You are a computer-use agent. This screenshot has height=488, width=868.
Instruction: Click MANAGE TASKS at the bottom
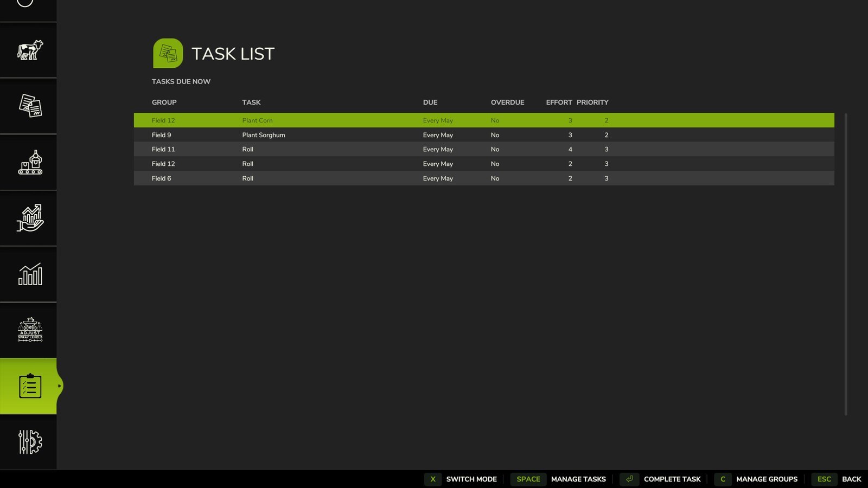coord(578,479)
